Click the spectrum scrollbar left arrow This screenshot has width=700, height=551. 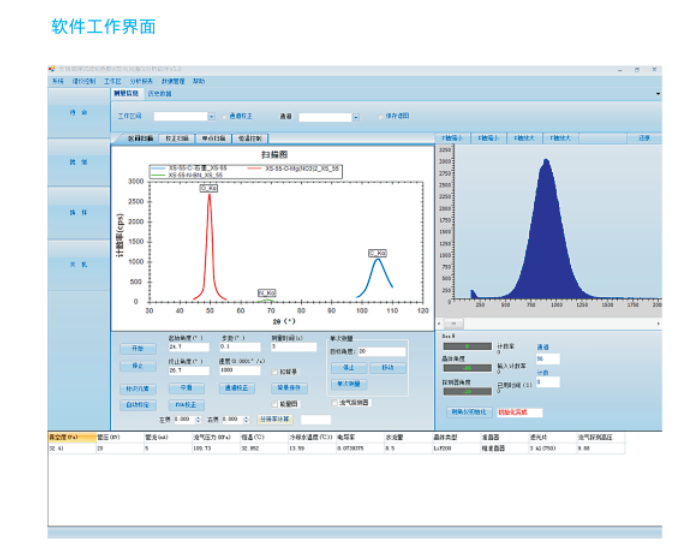pyautogui.click(x=439, y=323)
